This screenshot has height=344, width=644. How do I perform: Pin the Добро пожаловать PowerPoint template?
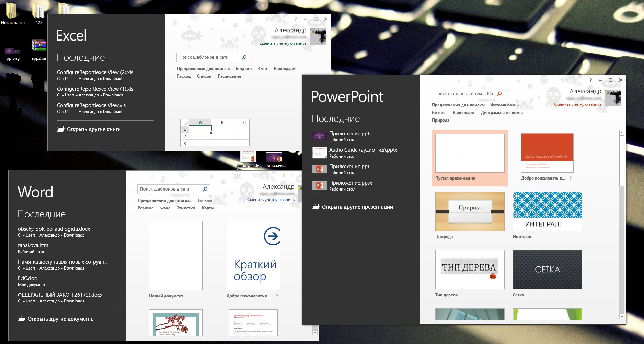point(571,178)
